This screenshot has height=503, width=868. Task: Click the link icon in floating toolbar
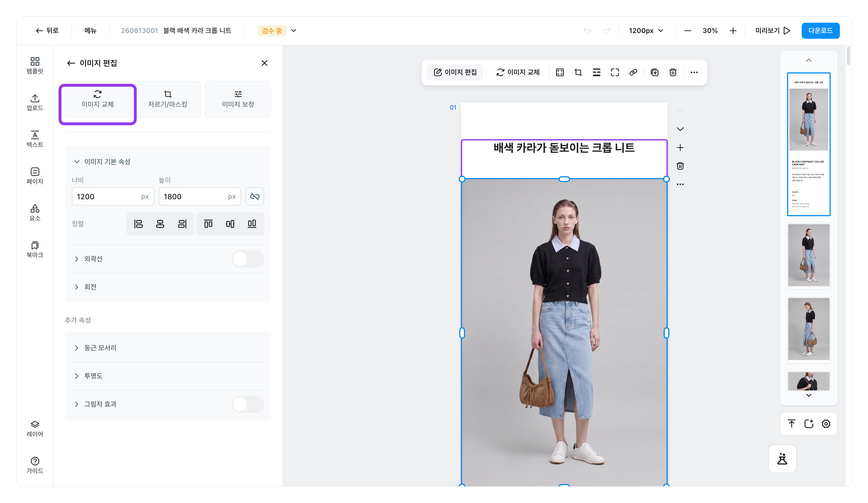coord(633,72)
